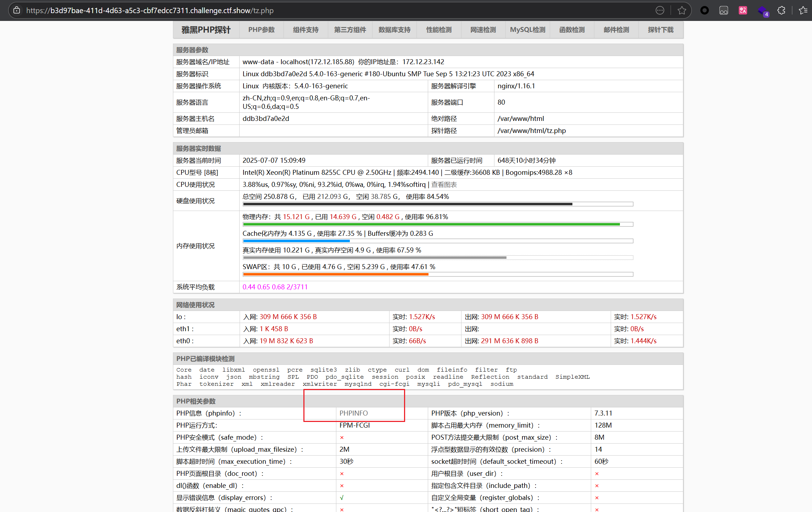Open the 雅黑PHP探针 title link
Viewport: 812px width, 512px height.
(206, 30)
